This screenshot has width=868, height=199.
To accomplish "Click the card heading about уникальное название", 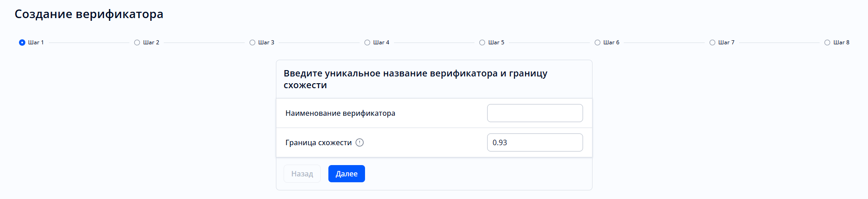I will pos(415,79).
